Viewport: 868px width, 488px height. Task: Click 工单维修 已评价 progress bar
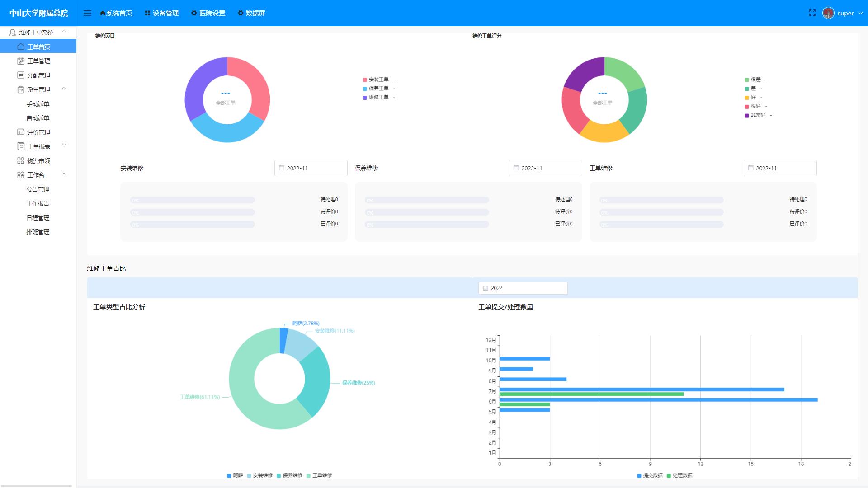pyautogui.click(x=662, y=225)
